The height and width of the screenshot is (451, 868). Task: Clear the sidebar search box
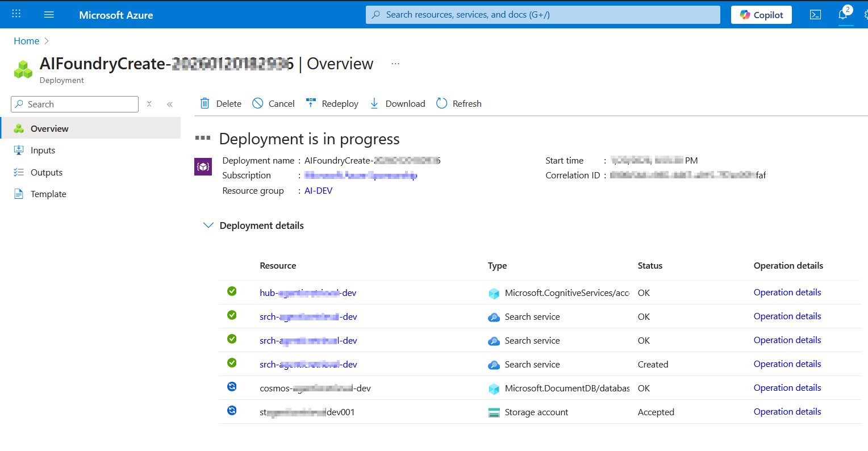click(149, 104)
